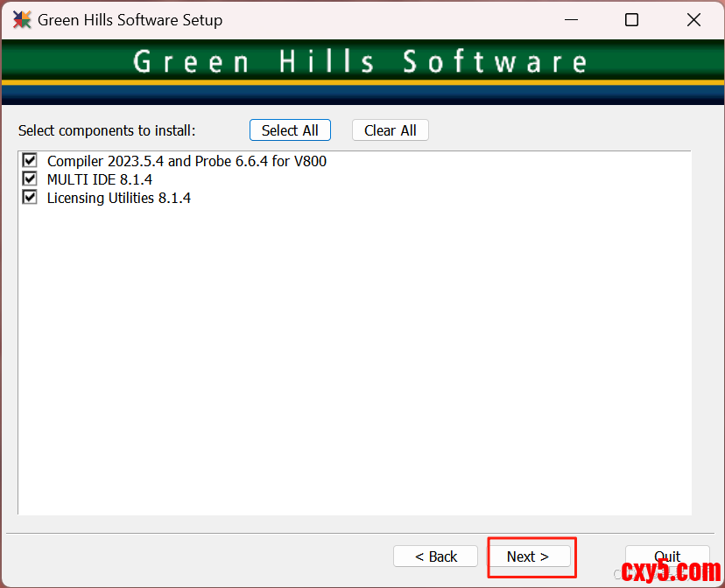
Task: Toggle the MULTI IDE 8.1.4 checkbox
Action: point(30,178)
